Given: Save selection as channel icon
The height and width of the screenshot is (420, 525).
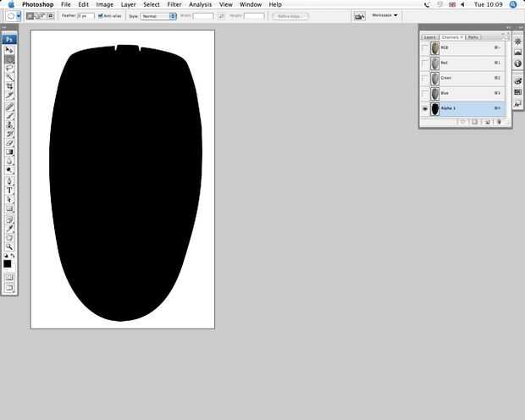Looking at the screenshot, I should (475, 122).
